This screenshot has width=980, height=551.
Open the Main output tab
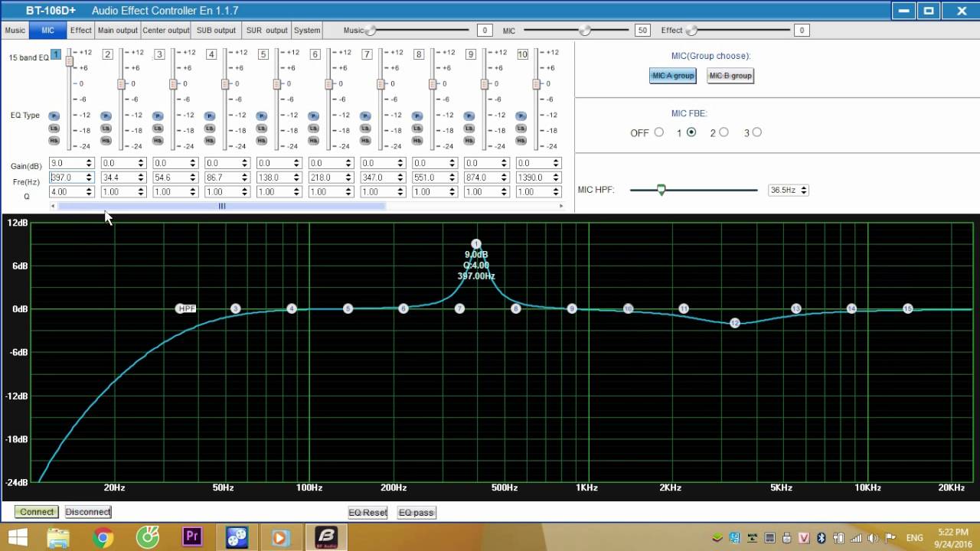click(x=118, y=31)
